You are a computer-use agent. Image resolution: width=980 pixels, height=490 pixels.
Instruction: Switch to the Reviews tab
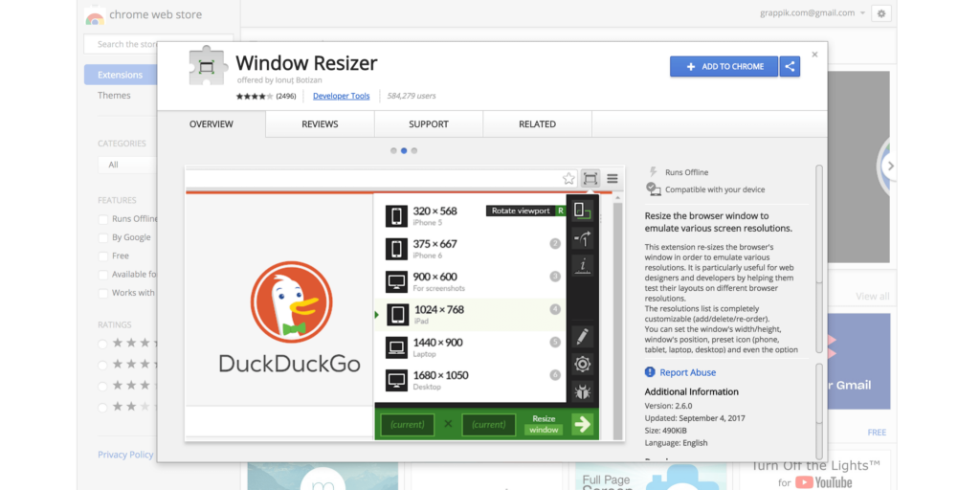pyautogui.click(x=320, y=124)
